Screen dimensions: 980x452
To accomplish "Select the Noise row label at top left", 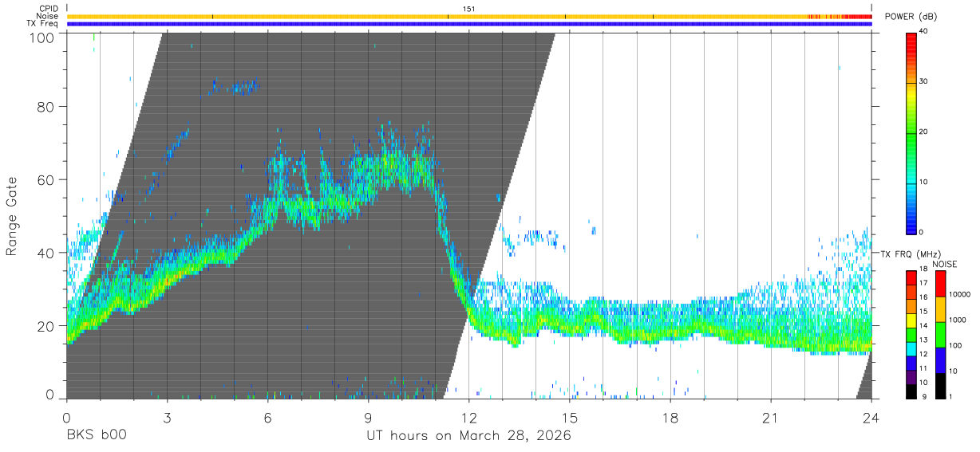I will 47,16.
